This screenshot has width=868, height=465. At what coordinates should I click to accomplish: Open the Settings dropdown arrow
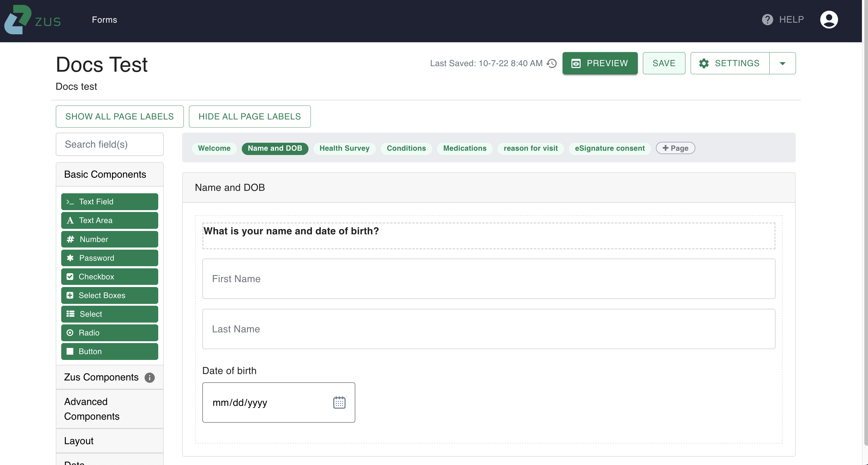[x=782, y=63]
